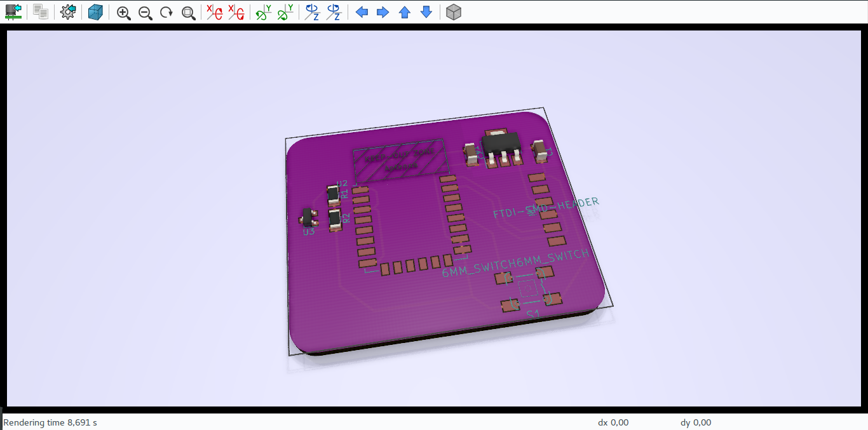Open the render options gear icon
Viewport: 868px width, 430px height.
pyautogui.click(x=67, y=11)
